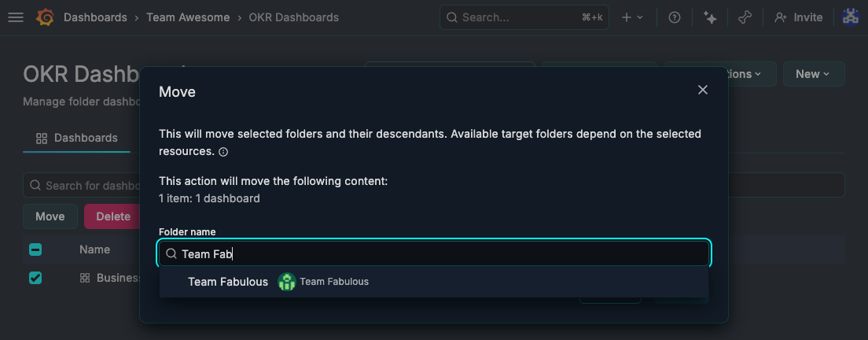
Task: Expand the plus add-new dropdown
Action: tap(632, 17)
